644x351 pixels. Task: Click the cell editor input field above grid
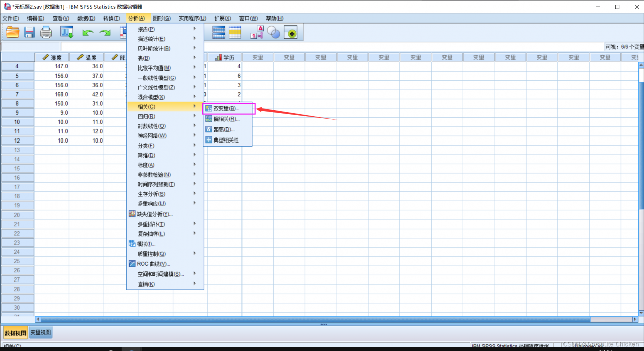(x=332, y=47)
